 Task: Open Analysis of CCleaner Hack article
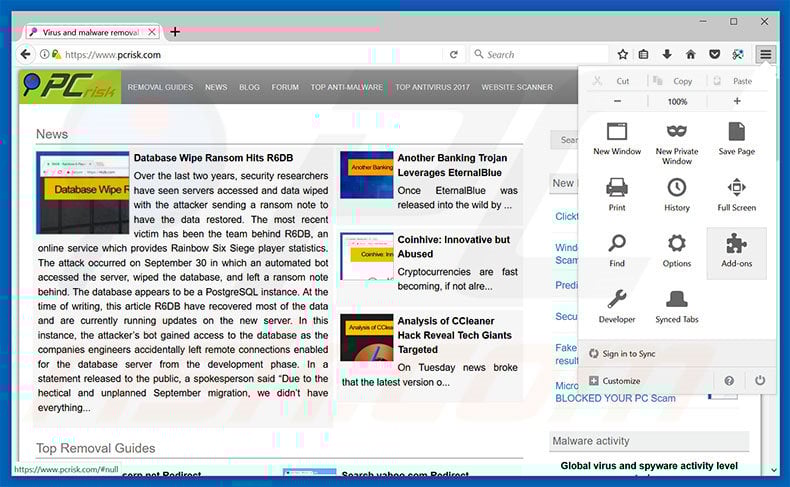pyautogui.click(x=454, y=335)
